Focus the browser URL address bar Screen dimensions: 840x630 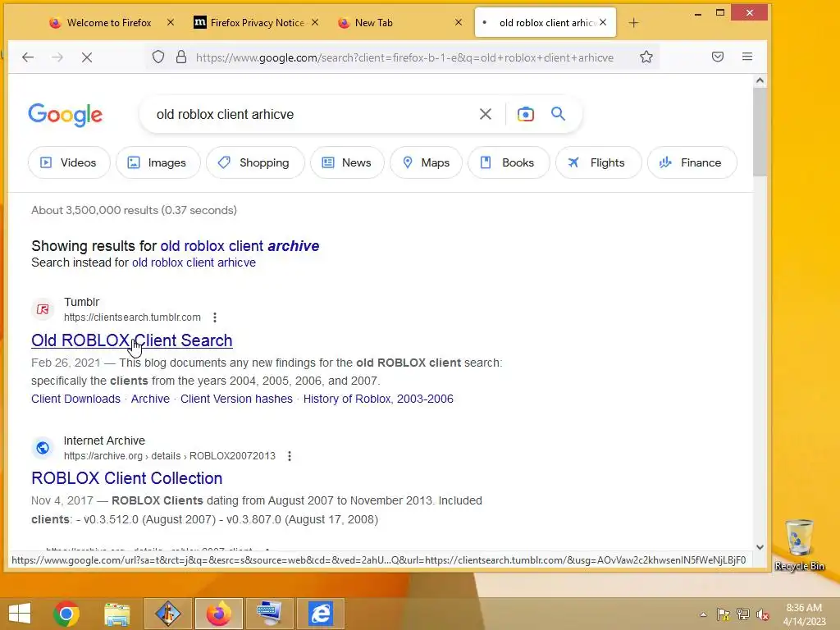[404, 57]
